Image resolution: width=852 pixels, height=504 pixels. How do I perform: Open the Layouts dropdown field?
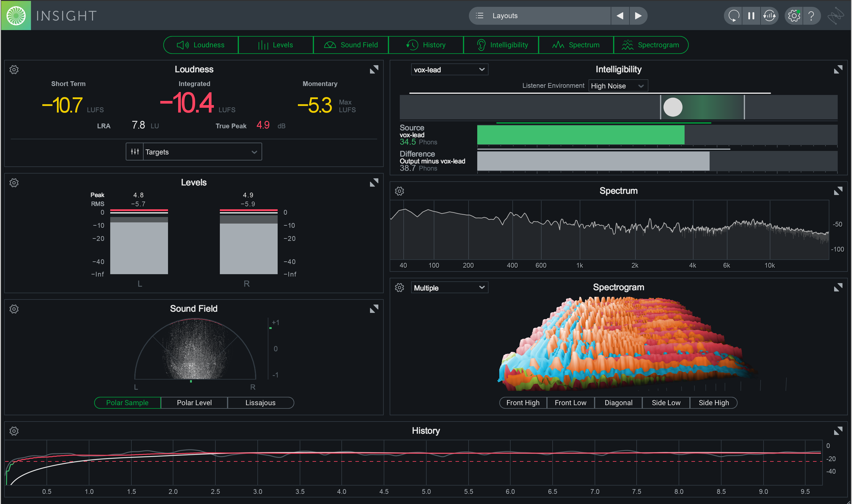coord(540,15)
